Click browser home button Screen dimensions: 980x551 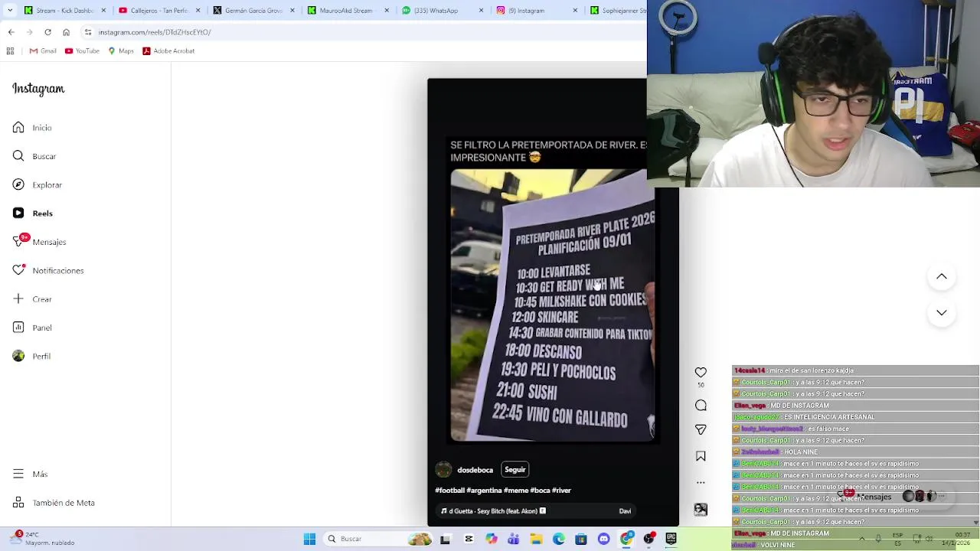(66, 32)
